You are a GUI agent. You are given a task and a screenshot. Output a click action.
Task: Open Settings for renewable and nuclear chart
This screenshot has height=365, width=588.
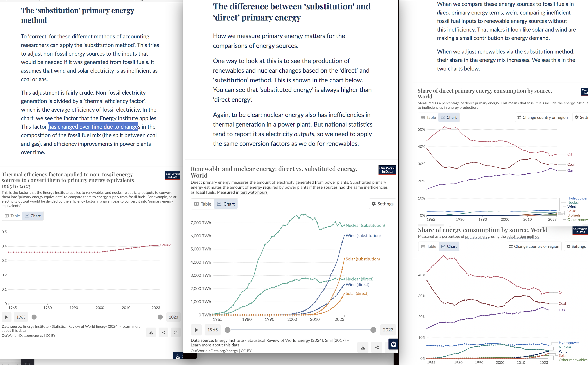[x=382, y=204]
